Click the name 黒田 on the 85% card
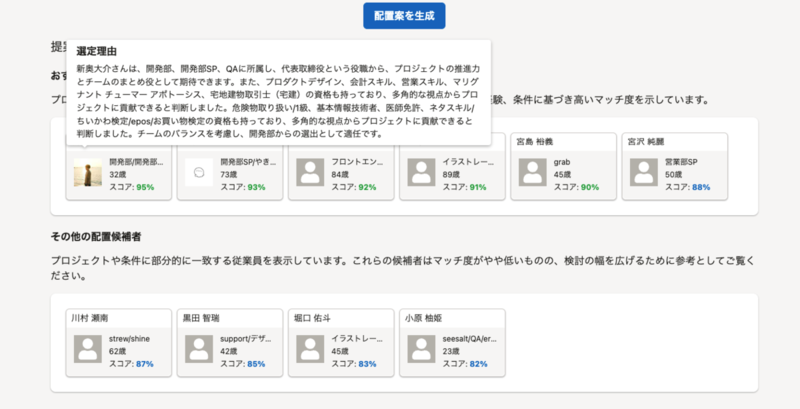 click(x=191, y=318)
